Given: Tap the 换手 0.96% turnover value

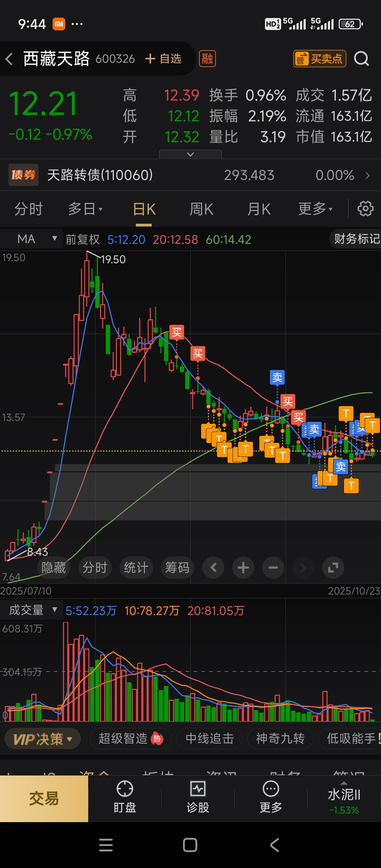Looking at the screenshot, I should 266,96.
